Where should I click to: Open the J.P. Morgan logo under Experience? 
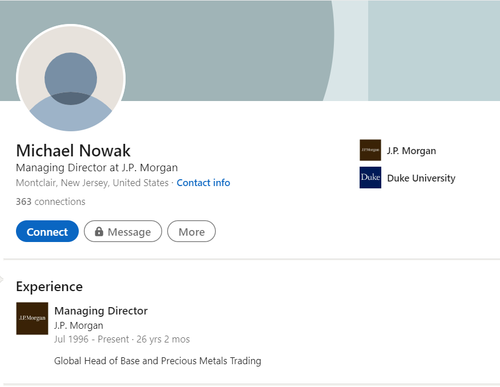pos(32,318)
